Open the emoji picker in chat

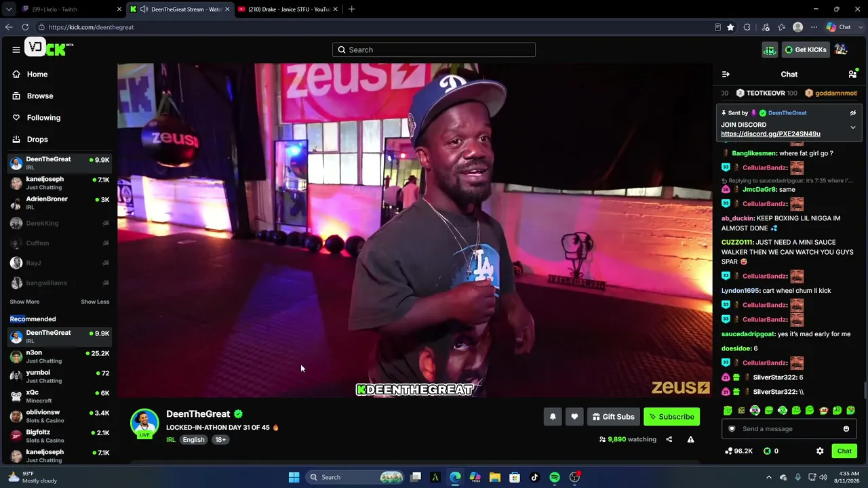(846, 428)
